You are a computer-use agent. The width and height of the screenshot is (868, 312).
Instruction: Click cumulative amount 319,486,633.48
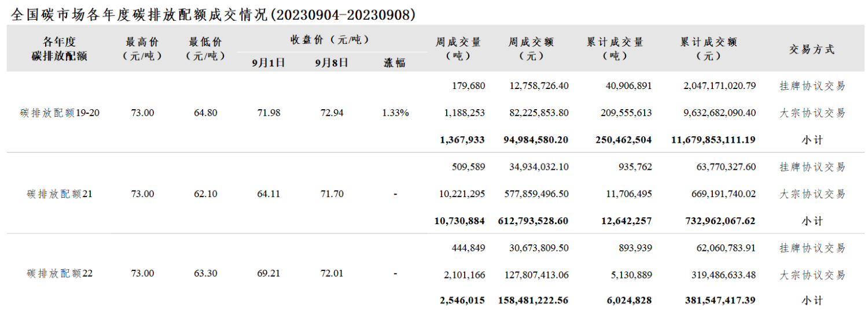pos(724,275)
